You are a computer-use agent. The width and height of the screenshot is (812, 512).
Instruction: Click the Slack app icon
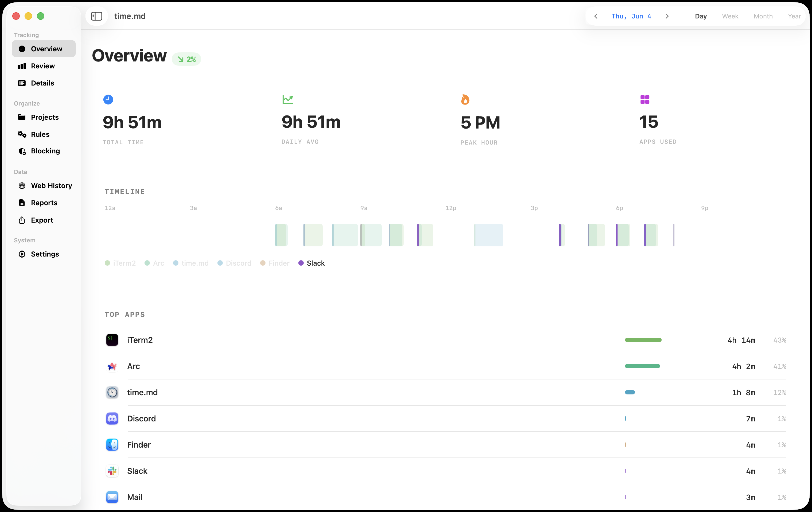tap(112, 471)
